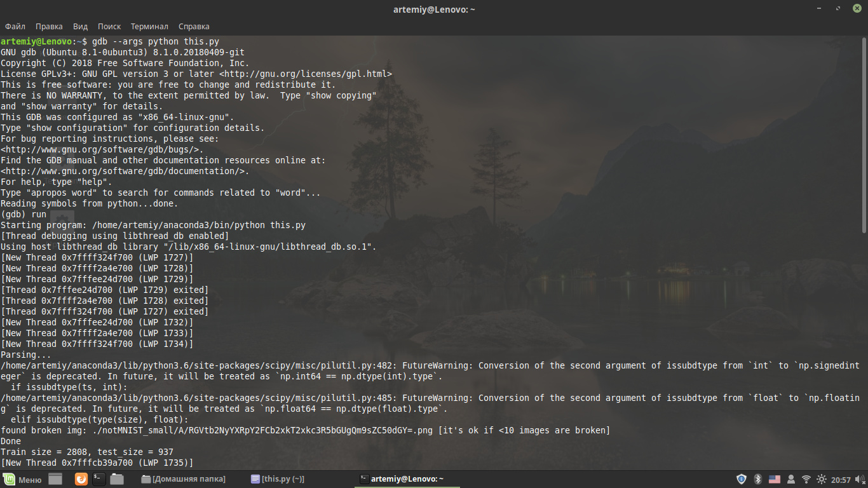This screenshot has height=488, width=868.
Task: Open the user account tray icon
Action: pyautogui.click(x=790, y=479)
